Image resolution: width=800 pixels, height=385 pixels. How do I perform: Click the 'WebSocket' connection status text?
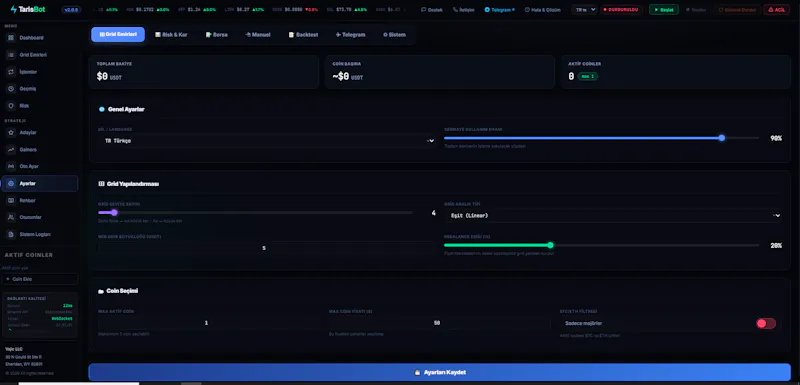pyautogui.click(x=62, y=318)
